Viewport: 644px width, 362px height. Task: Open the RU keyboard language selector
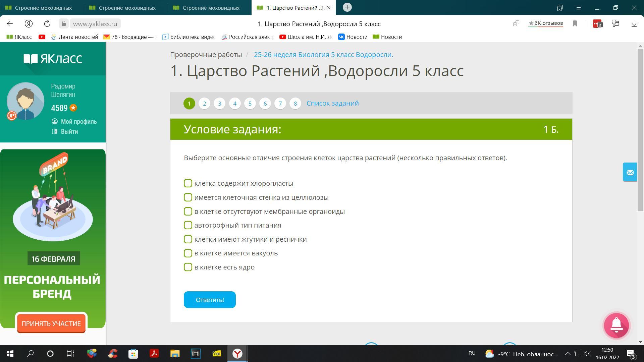(x=472, y=353)
